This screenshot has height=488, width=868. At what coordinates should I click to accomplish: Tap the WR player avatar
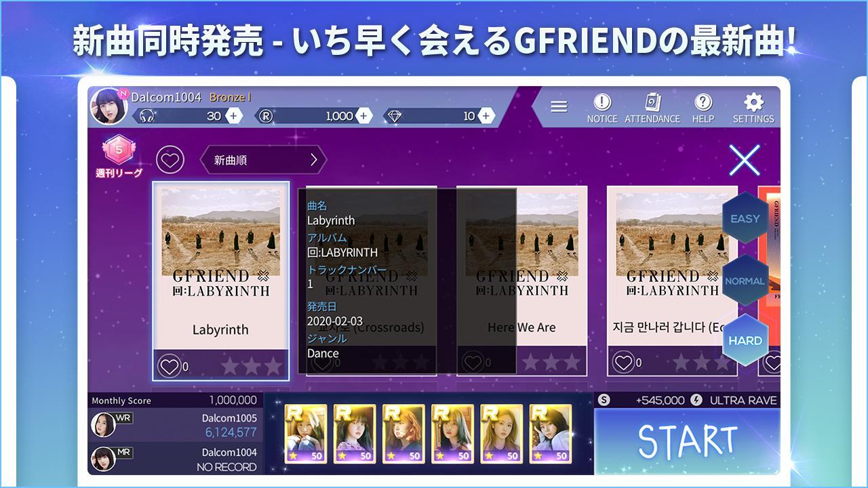click(x=103, y=424)
